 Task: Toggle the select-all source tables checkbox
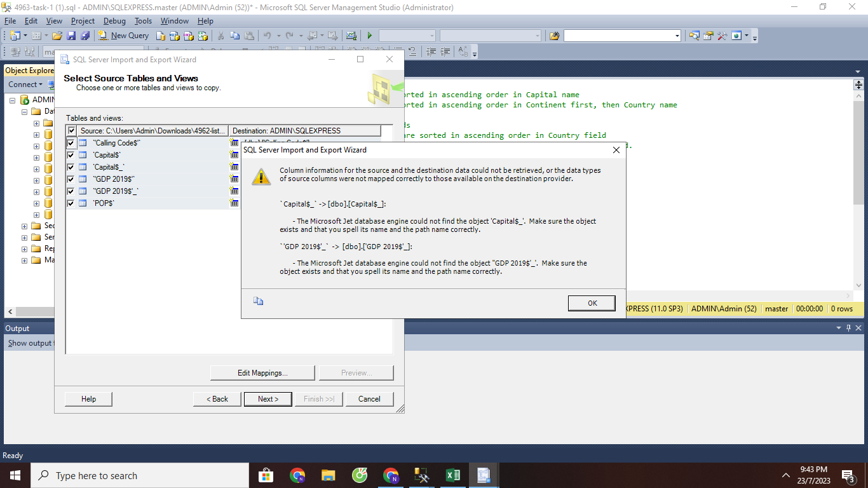[x=72, y=131]
